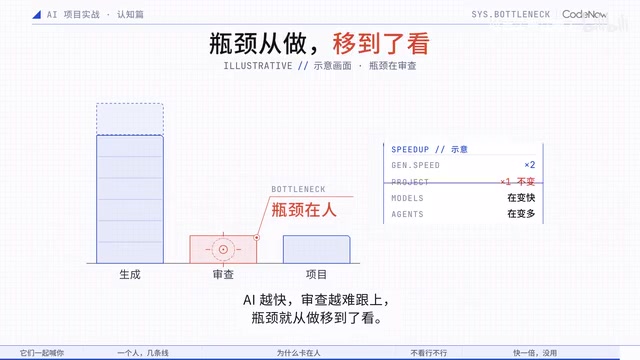
Task: Click the tall blue 生成 bar
Action: point(130,199)
